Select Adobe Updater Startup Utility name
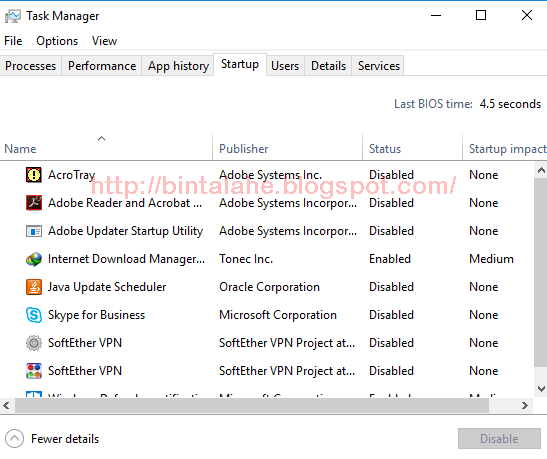The image size is (547, 459). point(126,231)
